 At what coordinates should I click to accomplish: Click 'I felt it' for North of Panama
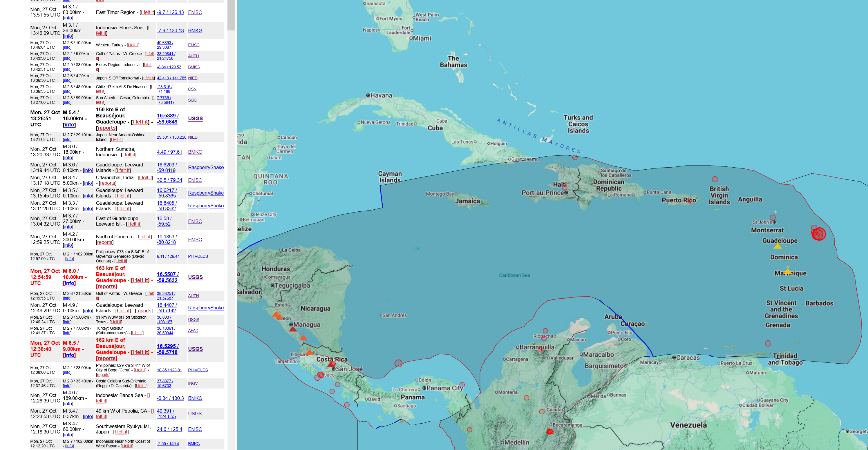144,237
